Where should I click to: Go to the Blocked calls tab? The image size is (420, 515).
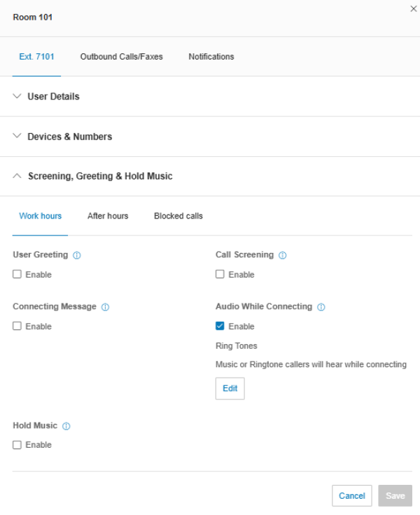point(178,216)
